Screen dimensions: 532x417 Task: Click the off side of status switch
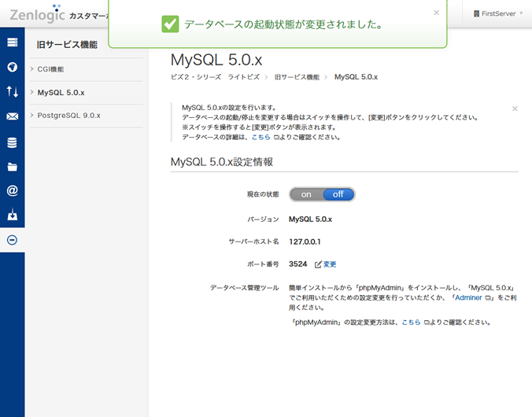tap(338, 194)
